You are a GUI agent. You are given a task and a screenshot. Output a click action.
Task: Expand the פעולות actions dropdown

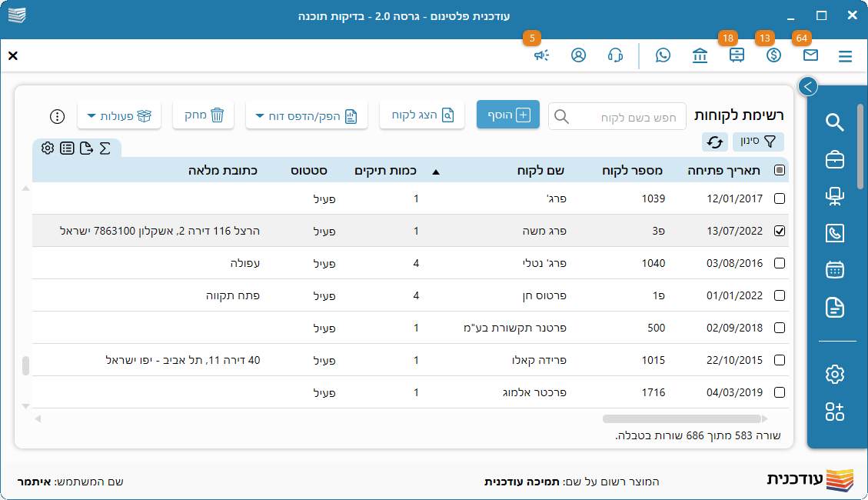coord(119,115)
